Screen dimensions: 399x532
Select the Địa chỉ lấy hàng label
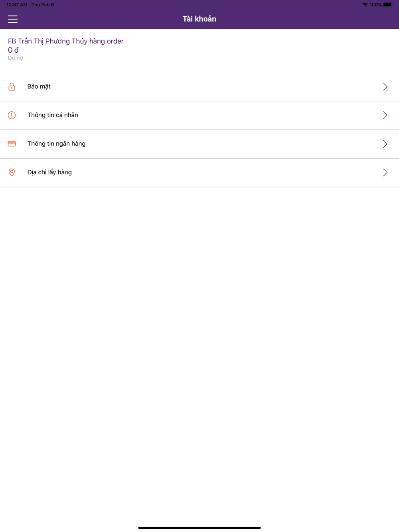tap(49, 172)
